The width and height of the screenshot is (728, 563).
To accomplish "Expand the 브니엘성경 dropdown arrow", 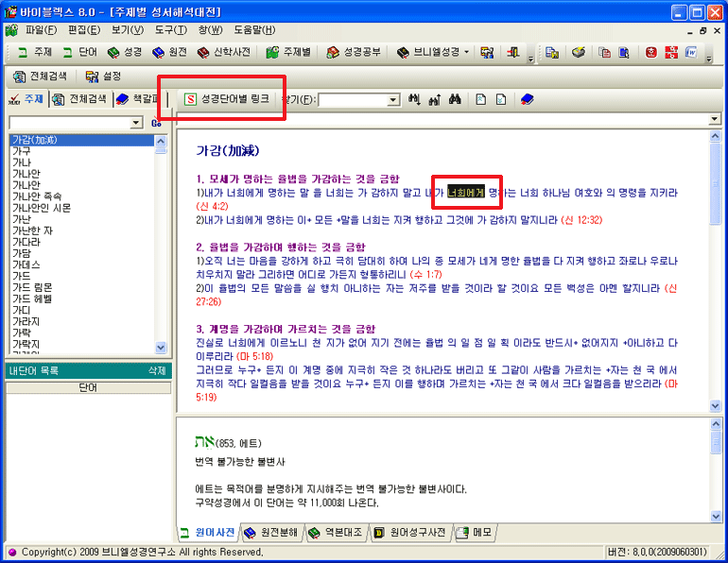I will click(467, 52).
